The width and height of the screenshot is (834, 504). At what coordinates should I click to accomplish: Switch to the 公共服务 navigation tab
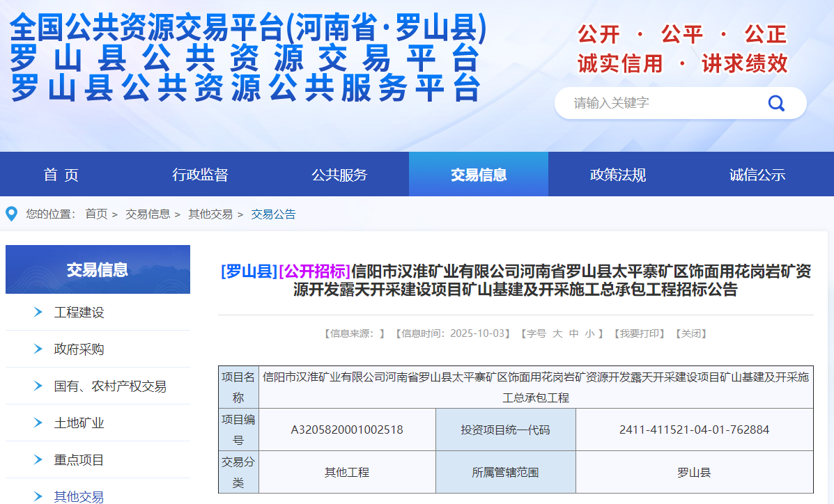tap(339, 175)
